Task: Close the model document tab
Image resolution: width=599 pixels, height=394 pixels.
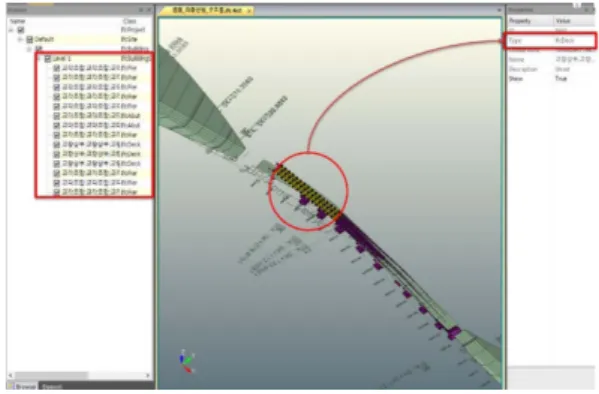Action: 249,11
